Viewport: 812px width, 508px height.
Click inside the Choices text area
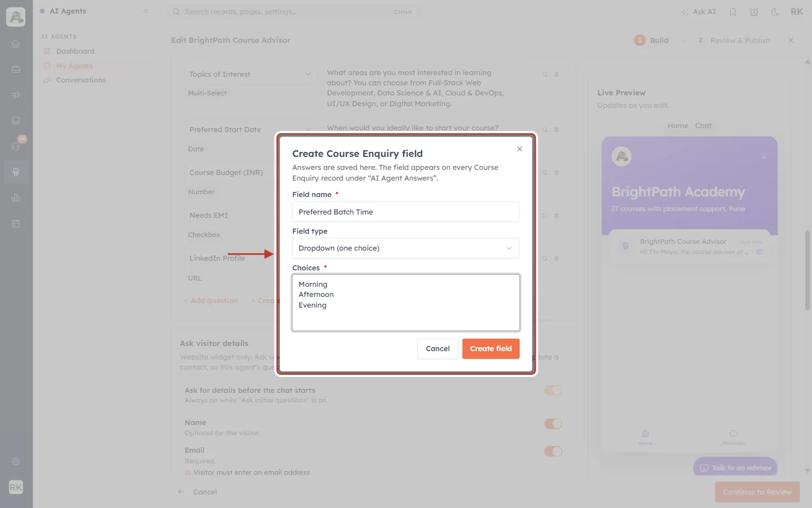click(x=406, y=303)
